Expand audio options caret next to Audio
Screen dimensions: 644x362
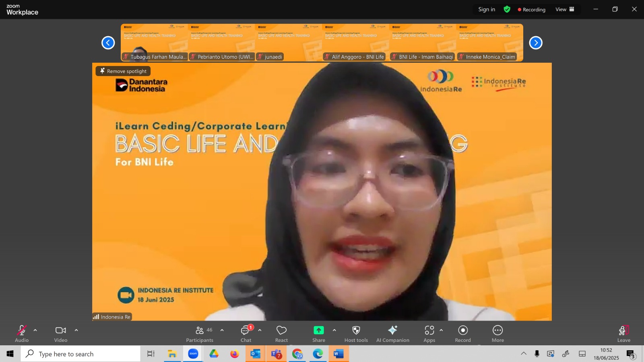35,330
